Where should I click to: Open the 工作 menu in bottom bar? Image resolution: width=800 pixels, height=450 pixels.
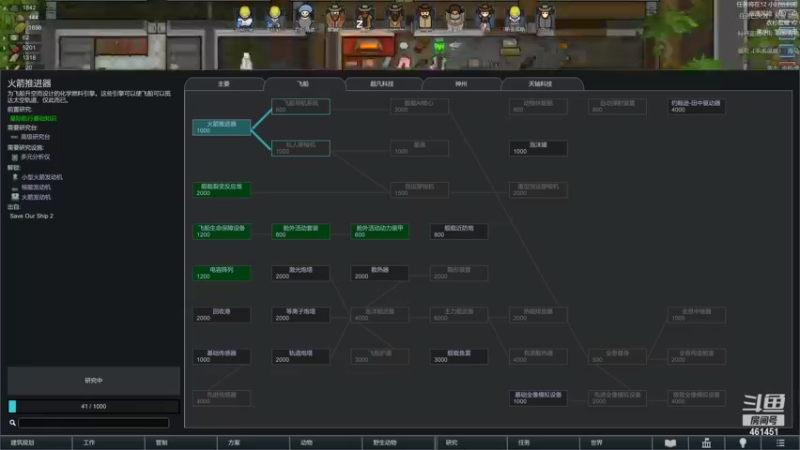point(108,443)
